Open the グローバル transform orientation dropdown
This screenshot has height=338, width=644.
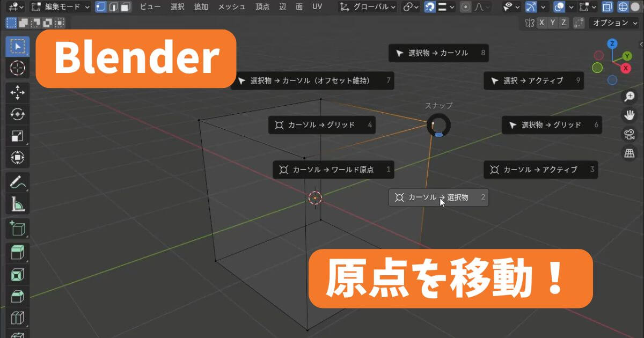click(368, 7)
